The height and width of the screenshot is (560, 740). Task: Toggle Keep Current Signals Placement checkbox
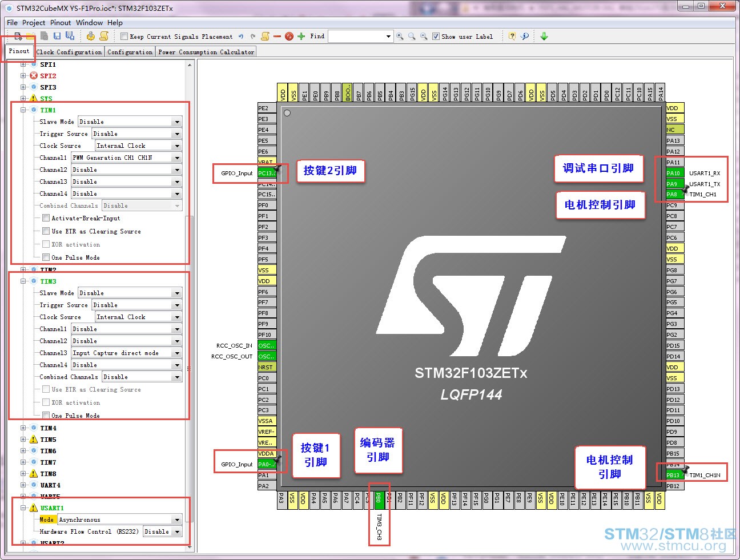click(124, 37)
